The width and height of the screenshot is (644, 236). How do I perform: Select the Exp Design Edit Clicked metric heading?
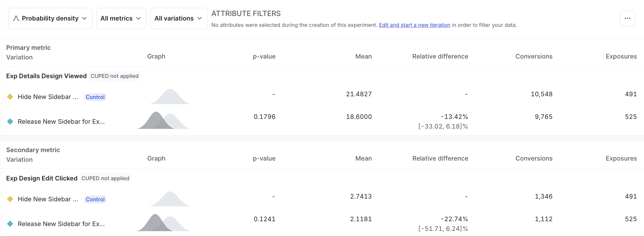tap(42, 178)
